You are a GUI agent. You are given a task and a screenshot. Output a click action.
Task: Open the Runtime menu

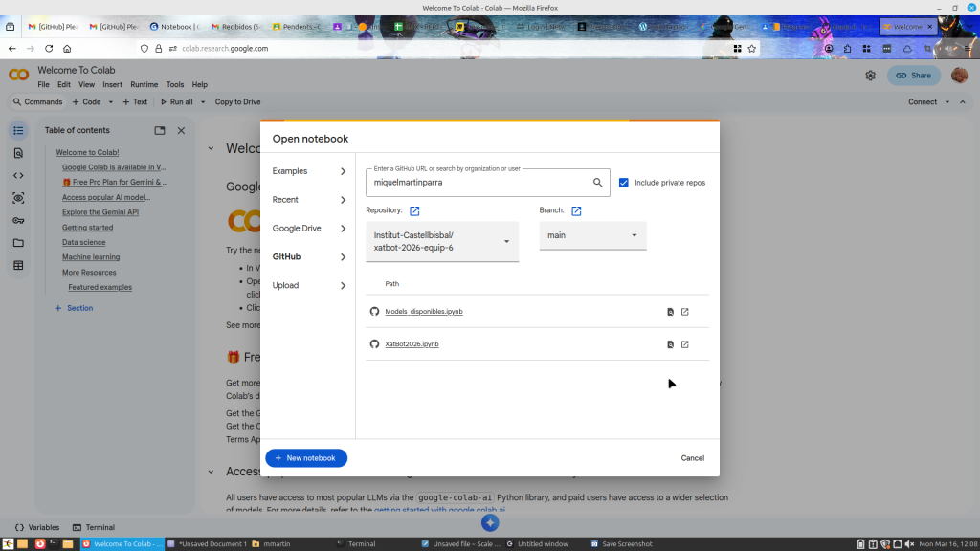coord(144,85)
